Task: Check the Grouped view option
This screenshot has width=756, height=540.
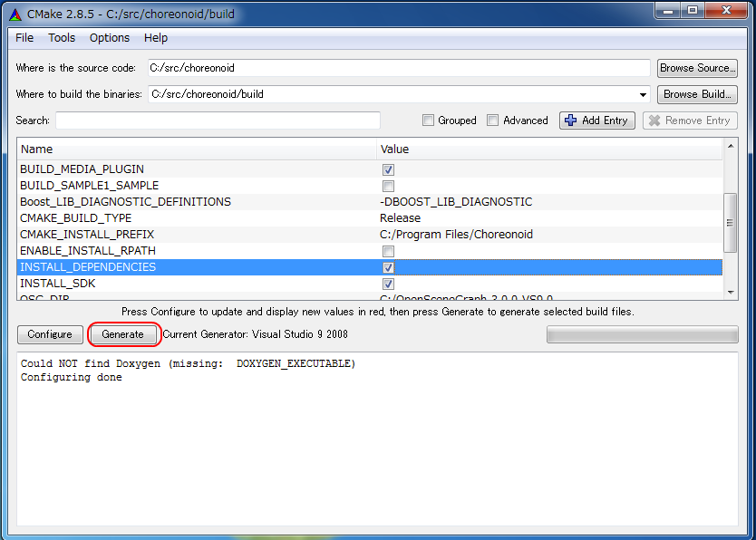Action: point(429,121)
